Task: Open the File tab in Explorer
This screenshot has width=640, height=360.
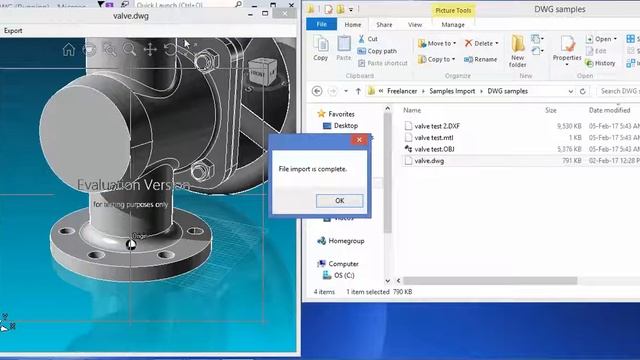Action: [322, 24]
